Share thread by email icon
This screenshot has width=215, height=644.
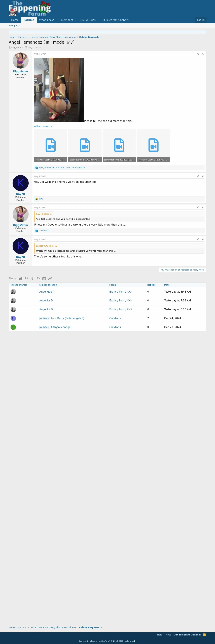[44, 279]
